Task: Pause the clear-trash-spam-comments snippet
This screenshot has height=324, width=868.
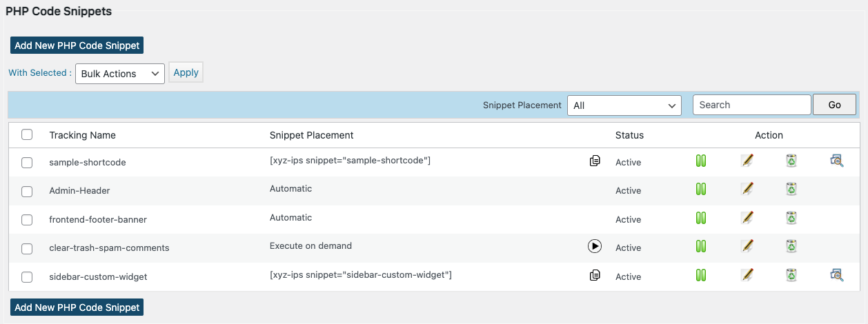Action: [x=701, y=246]
